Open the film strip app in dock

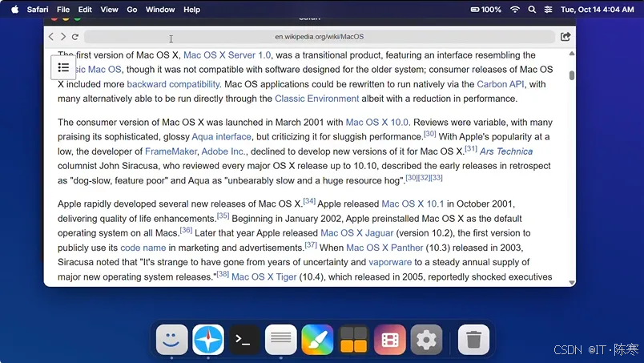coord(390,340)
